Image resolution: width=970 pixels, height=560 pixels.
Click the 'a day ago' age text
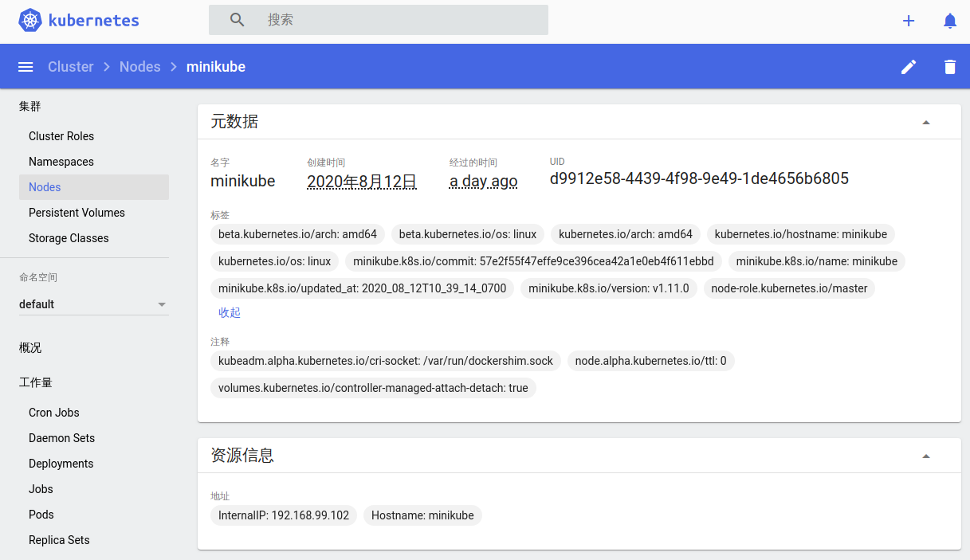(484, 182)
